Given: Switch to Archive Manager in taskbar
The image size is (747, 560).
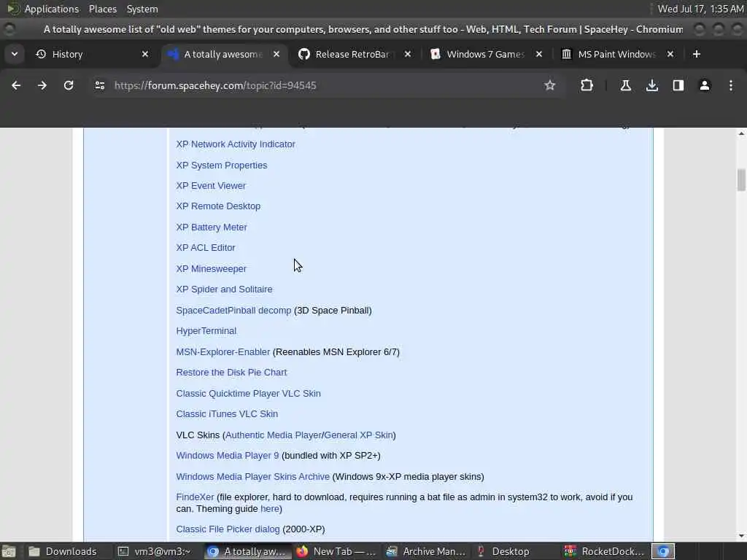Looking at the screenshot, I should pyautogui.click(x=426, y=551).
